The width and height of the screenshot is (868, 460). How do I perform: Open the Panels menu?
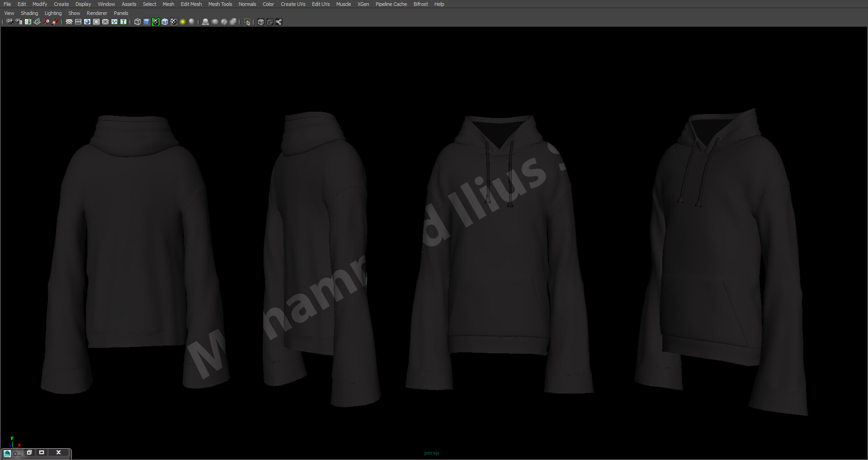120,13
